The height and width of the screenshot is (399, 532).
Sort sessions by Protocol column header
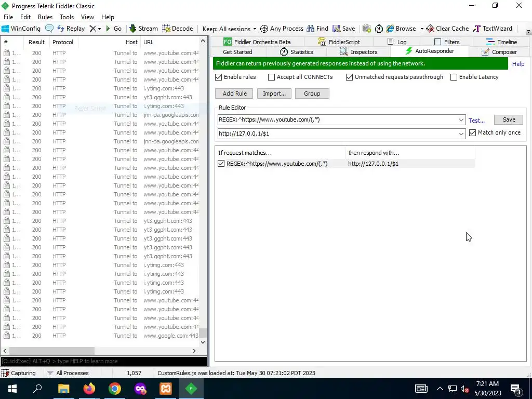tap(63, 42)
